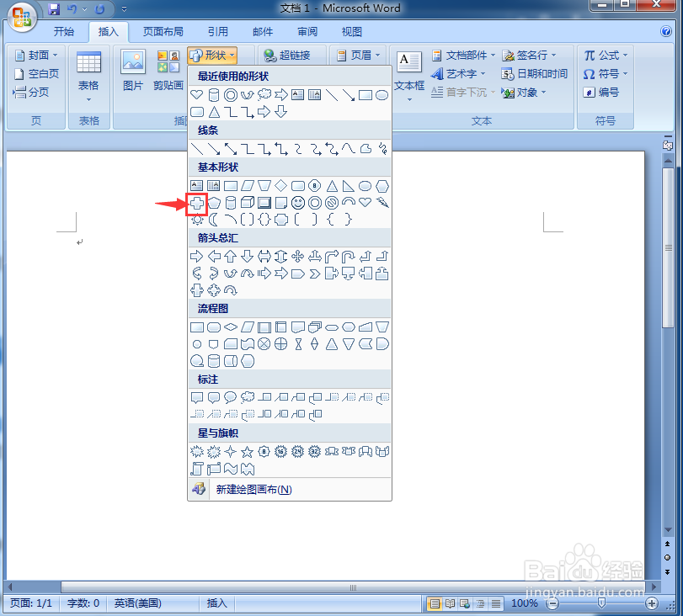Toggle the Insert/Overtype mode indicator

(216, 603)
